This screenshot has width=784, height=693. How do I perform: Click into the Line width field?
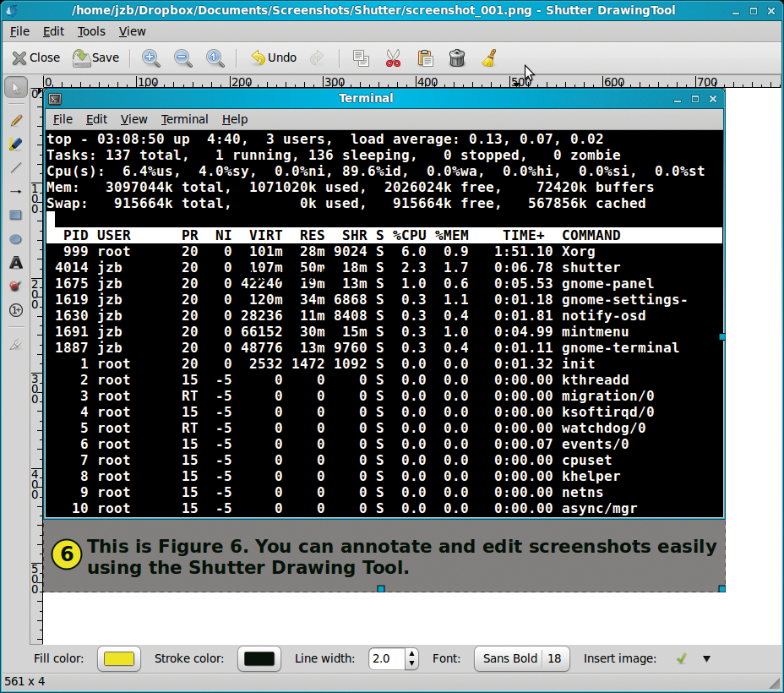click(387, 658)
